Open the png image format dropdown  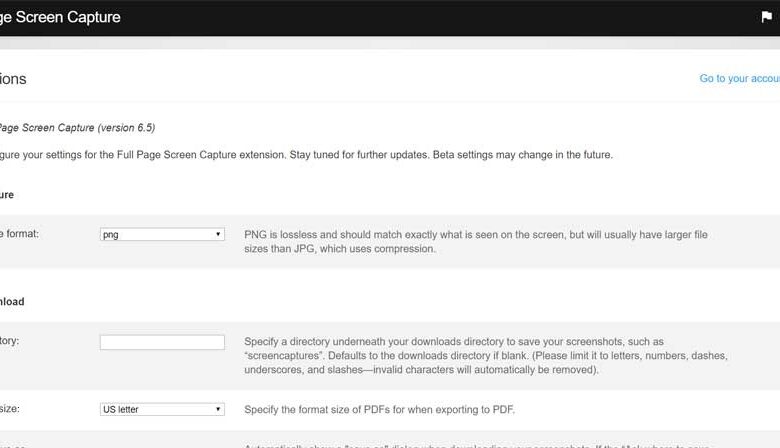161,234
